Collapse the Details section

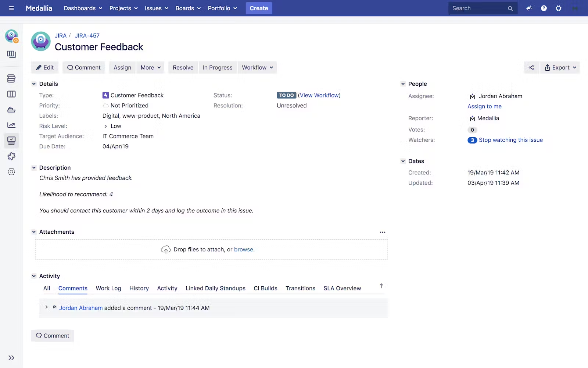pos(34,84)
